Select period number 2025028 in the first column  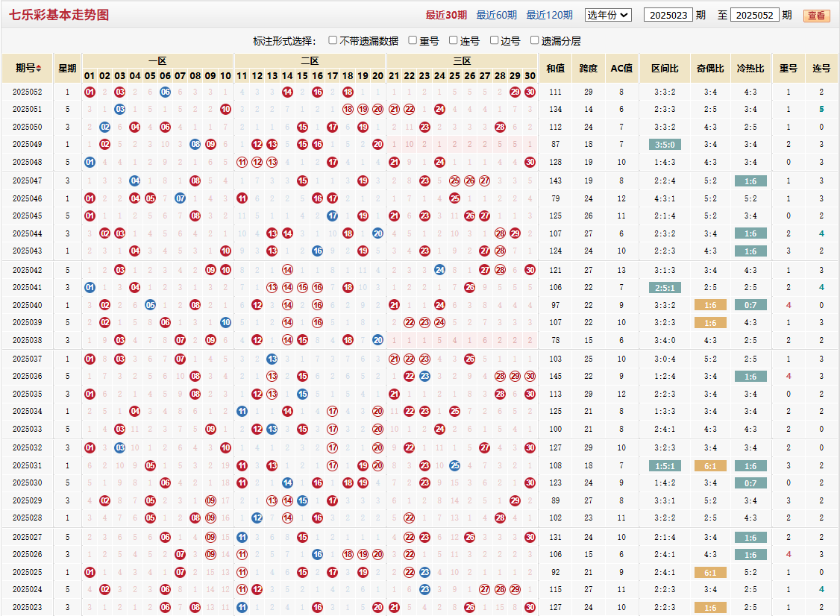28,518
